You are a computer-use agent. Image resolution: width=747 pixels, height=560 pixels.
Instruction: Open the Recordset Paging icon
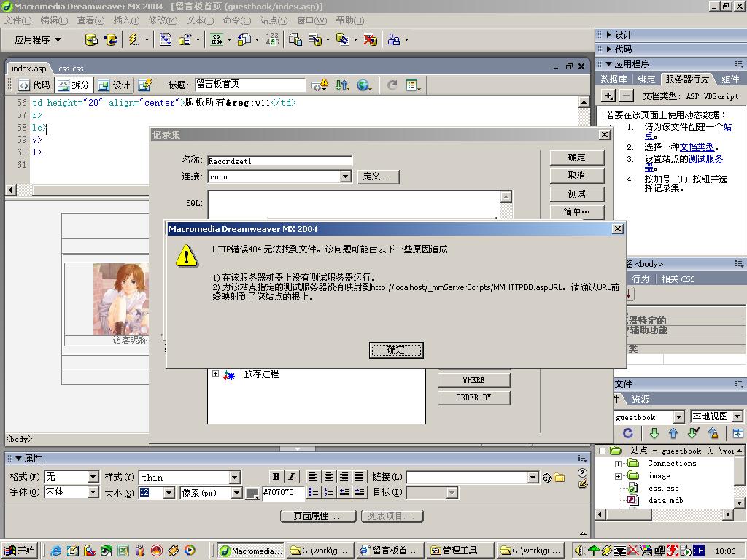(216, 40)
